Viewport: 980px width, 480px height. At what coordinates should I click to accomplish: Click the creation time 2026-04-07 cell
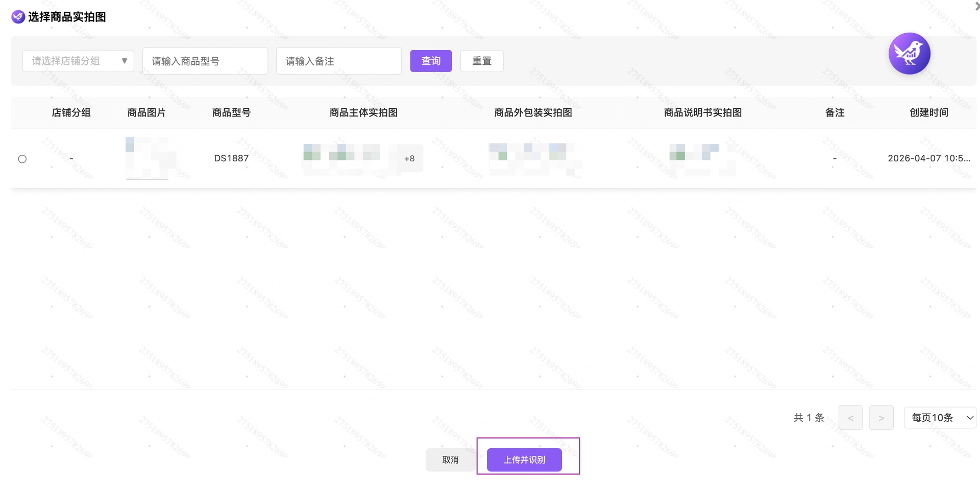coord(929,158)
